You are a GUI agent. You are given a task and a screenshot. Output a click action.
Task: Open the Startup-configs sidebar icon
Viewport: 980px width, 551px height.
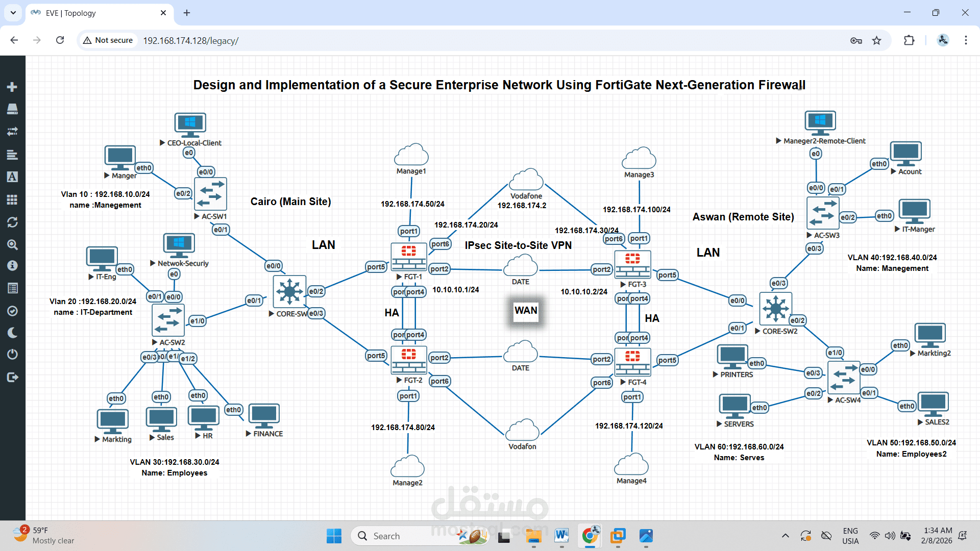click(x=12, y=155)
